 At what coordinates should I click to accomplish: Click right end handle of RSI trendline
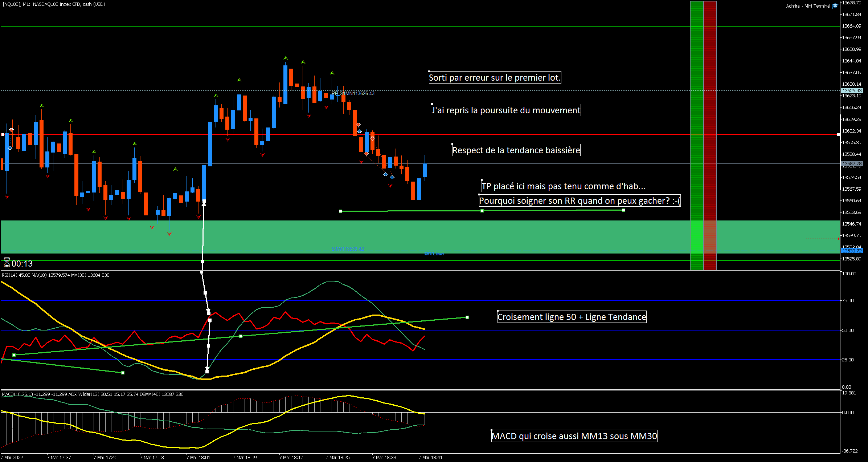(467, 317)
